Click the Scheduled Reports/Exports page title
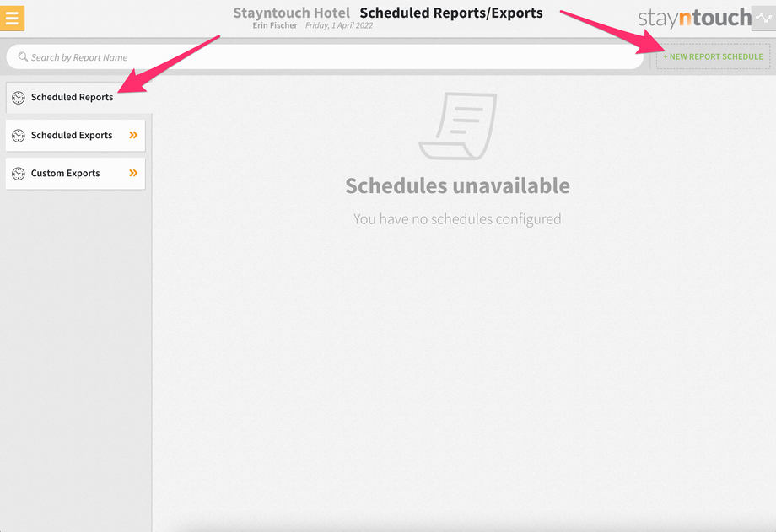 451,13
